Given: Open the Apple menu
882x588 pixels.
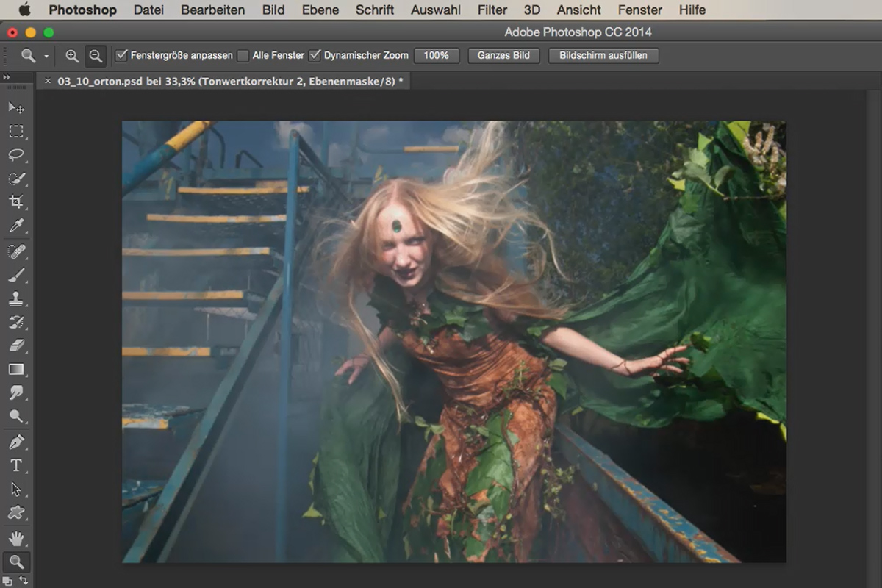Looking at the screenshot, I should coord(24,10).
